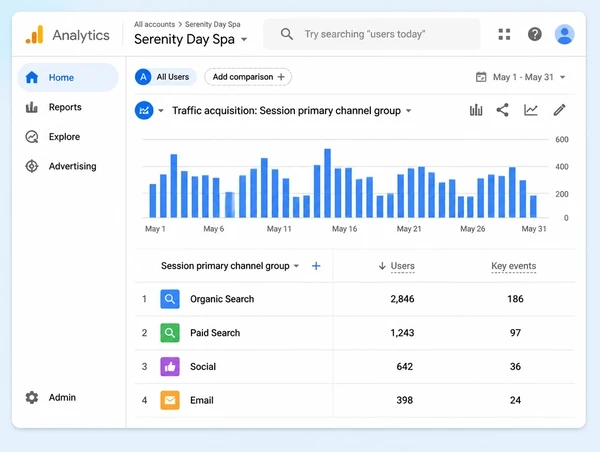Click the Analytics product name text
The height and width of the screenshot is (452, 600).
click(81, 35)
